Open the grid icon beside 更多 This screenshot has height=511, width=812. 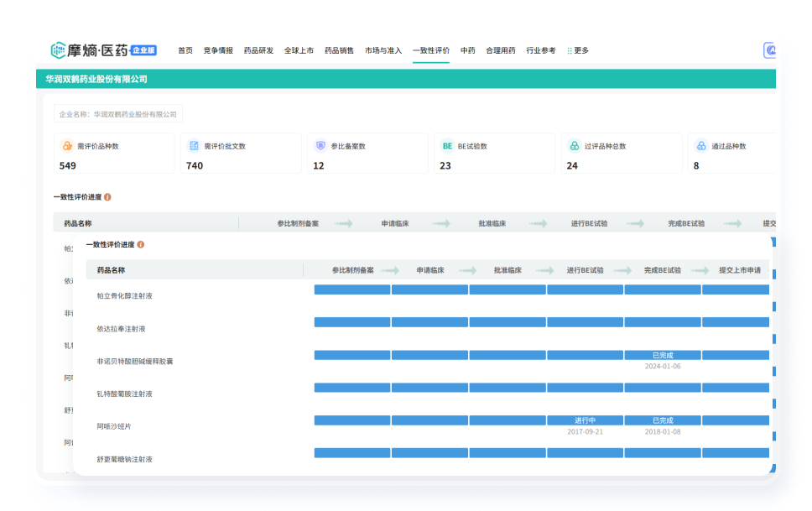click(x=569, y=51)
